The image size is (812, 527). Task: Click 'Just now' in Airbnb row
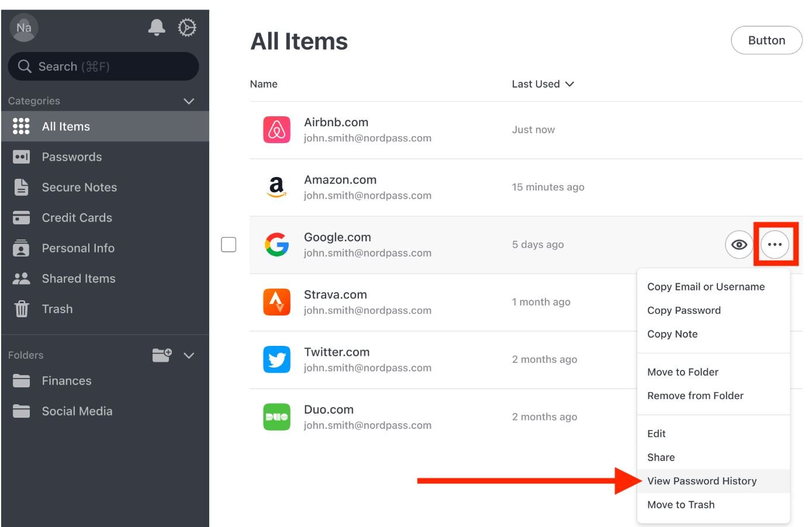(x=533, y=130)
